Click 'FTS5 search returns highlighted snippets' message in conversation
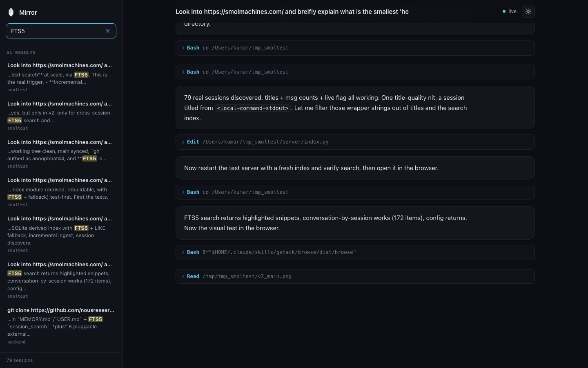 click(x=355, y=223)
